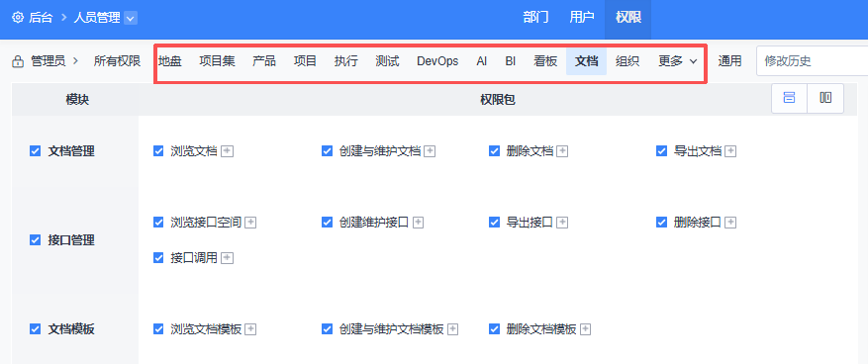Select the 测试 permission tab
This screenshot has width=868, height=364.
(387, 61)
